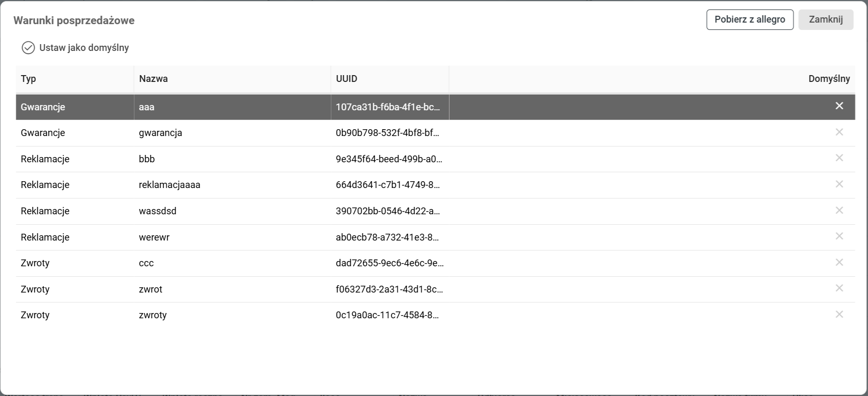Sort the table by the Nazwa column header

click(153, 79)
